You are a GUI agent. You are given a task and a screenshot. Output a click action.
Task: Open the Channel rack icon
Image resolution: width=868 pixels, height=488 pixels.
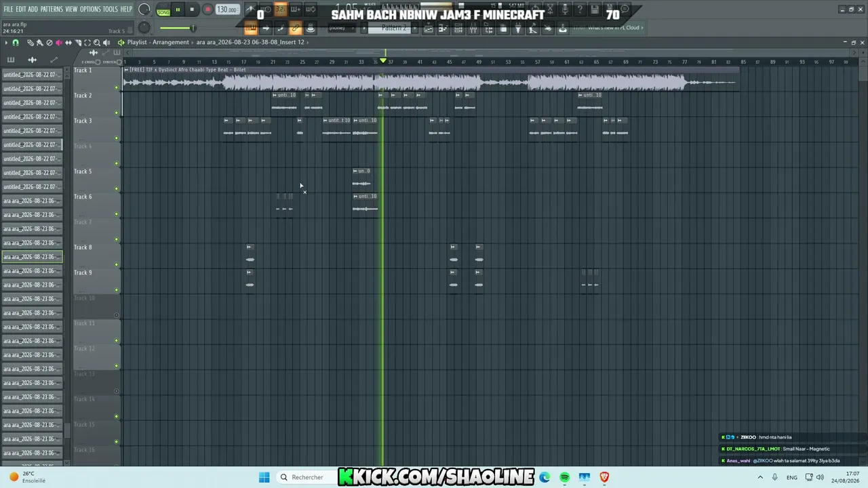[x=458, y=28]
